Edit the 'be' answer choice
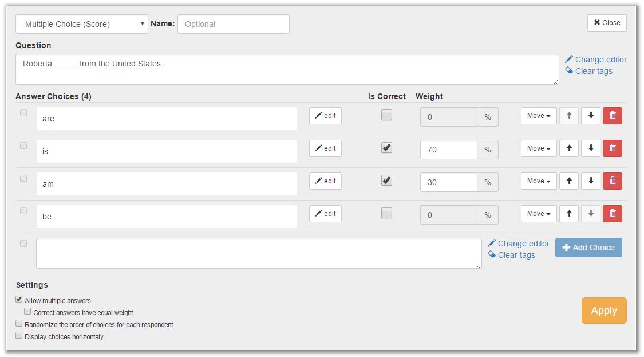Viewport: 644px width, 357px height. click(325, 214)
